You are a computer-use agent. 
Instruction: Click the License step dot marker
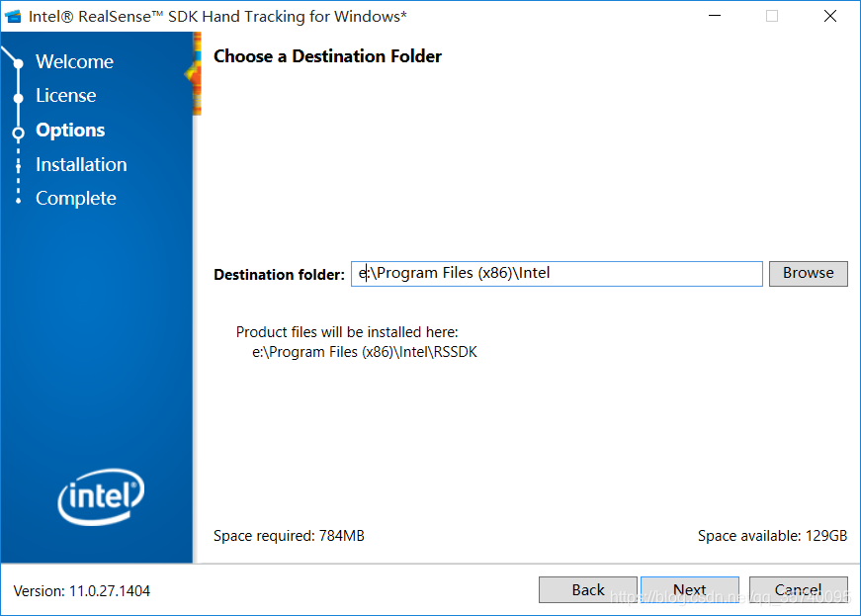tap(18, 98)
